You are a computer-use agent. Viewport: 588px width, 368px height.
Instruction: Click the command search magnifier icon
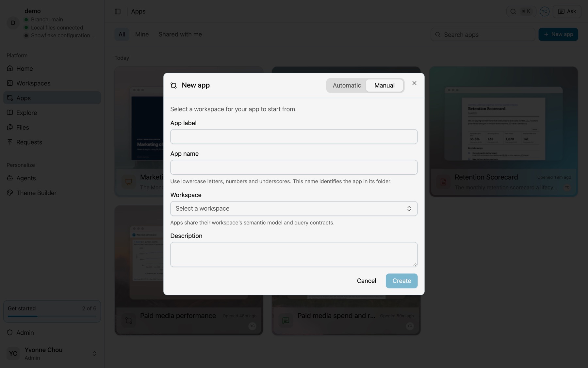pos(513,11)
